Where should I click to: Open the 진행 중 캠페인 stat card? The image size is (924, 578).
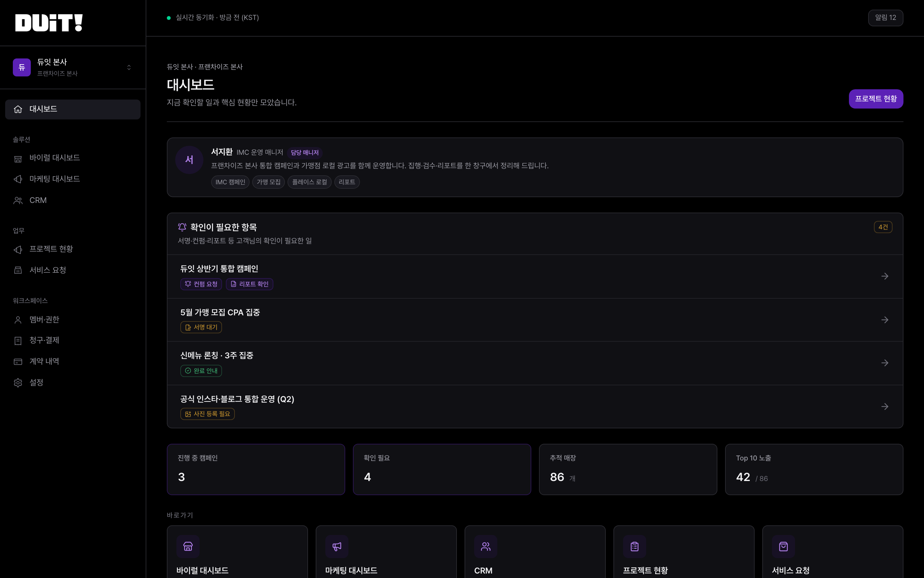click(x=256, y=469)
